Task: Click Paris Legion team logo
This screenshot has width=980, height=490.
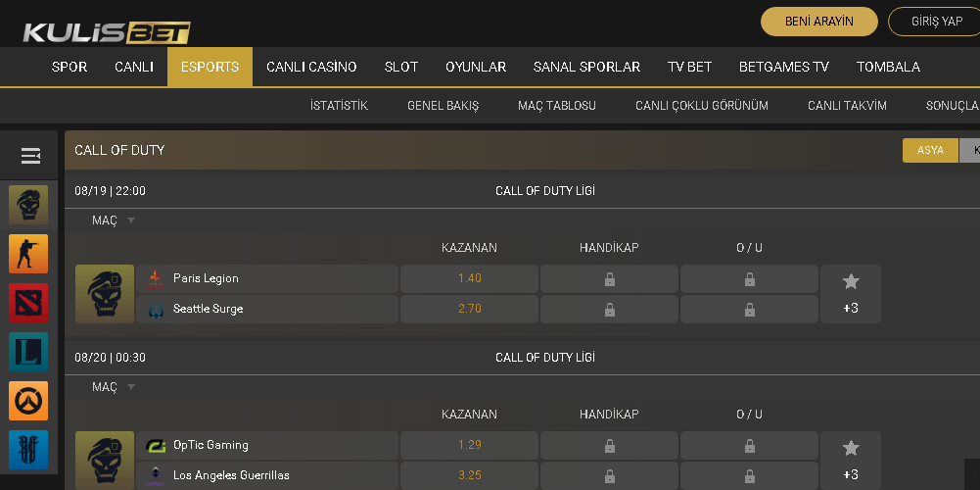Action: tap(156, 278)
